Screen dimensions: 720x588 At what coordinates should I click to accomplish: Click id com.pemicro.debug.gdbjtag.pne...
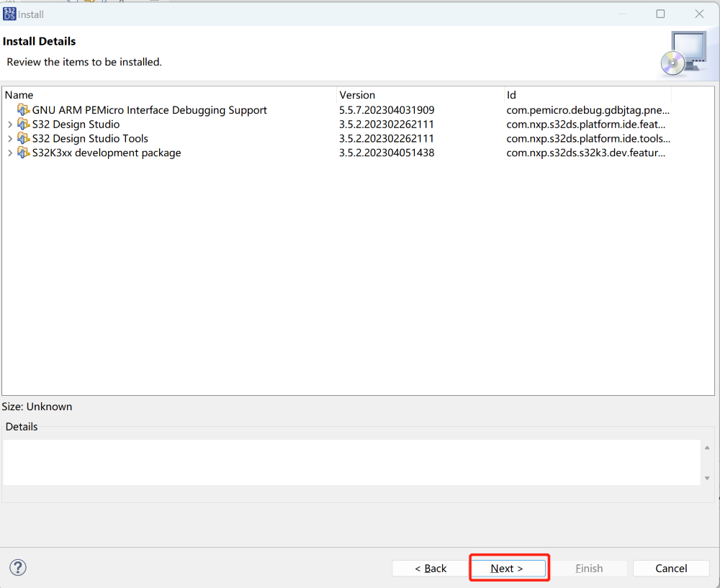pos(588,110)
